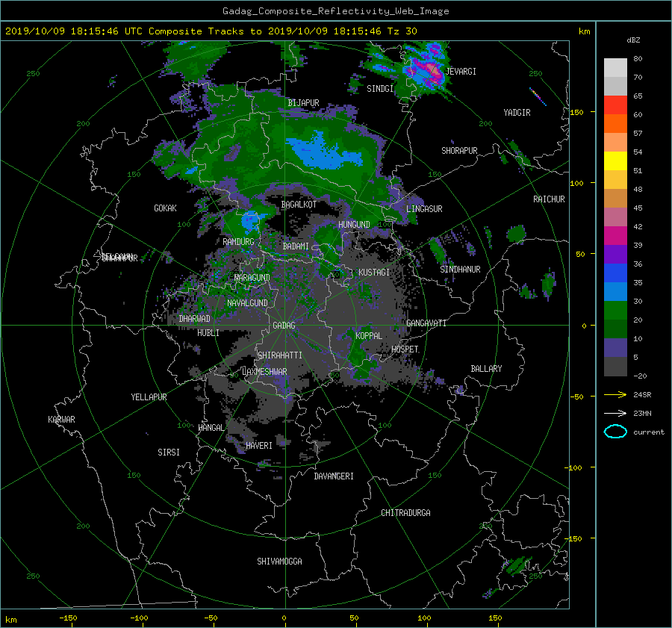This screenshot has height=628, width=672.
Task: Click the GANGAVATI city label
Action: coord(426,323)
